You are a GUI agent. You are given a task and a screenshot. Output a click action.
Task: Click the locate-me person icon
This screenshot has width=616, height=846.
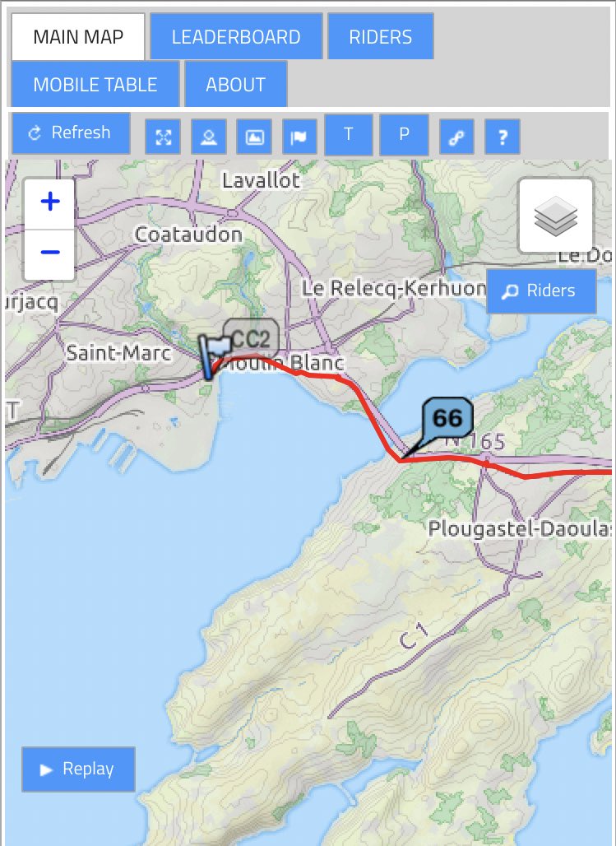click(x=209, y=137)
